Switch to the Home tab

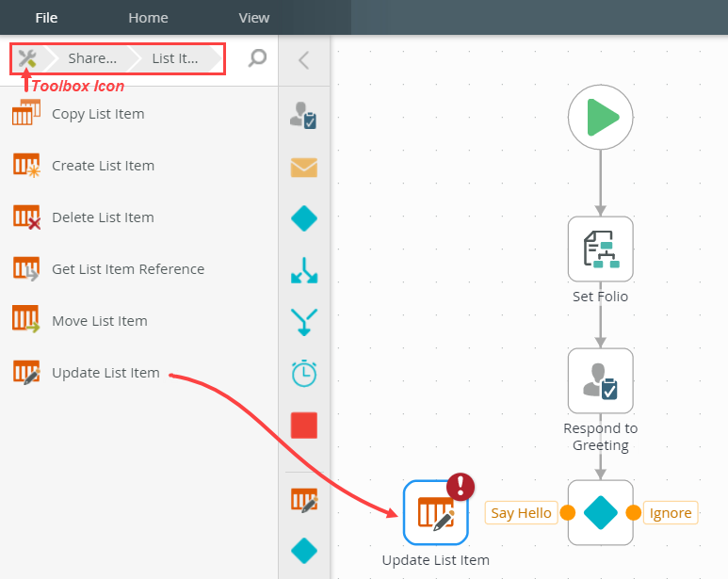(148, 18)
